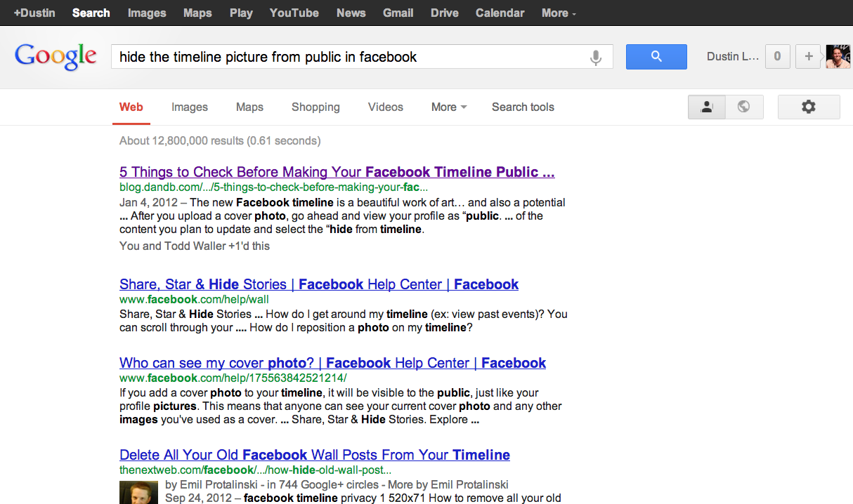This screenshot has height=504, width=853.
Task: Expand the More dropdown under search tabs
Action: coord(449,107)
